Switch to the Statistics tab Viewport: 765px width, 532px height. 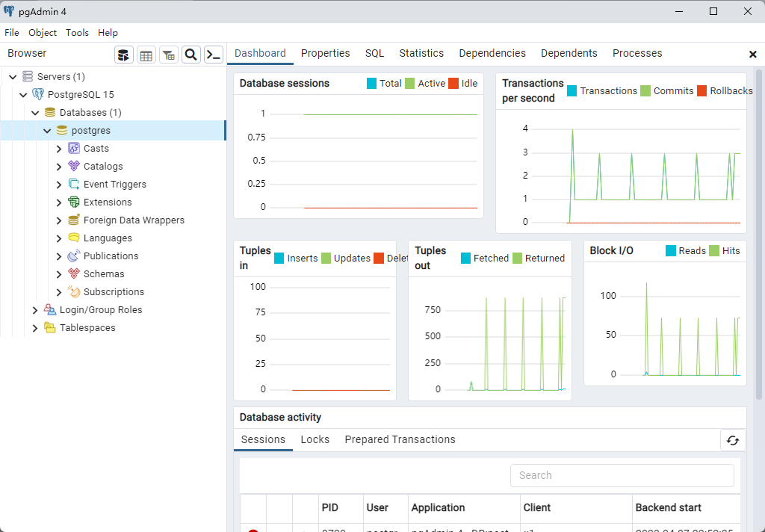coord(421,53)
